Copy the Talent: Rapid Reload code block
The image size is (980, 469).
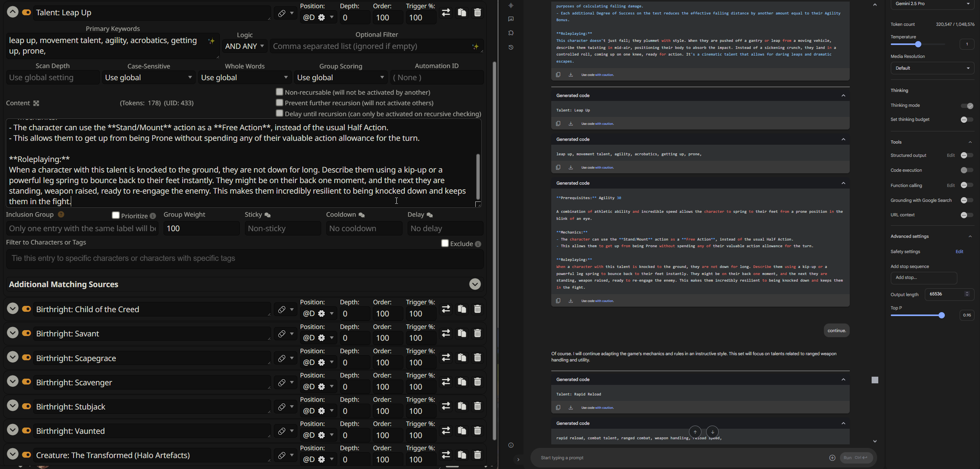558,408
